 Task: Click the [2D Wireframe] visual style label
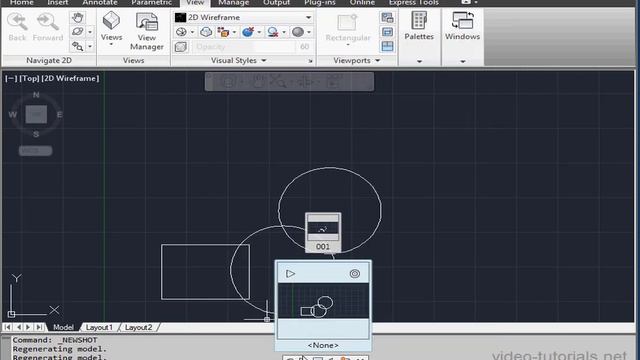click(x=70, y=78)
